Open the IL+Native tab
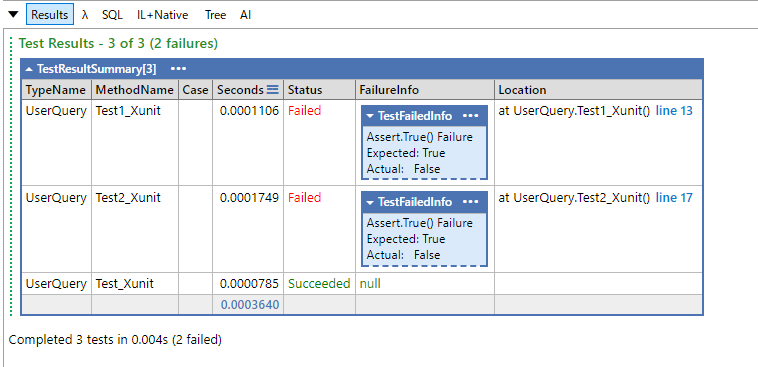This screenshot has height=367, width=758. [x=162, y=15]
